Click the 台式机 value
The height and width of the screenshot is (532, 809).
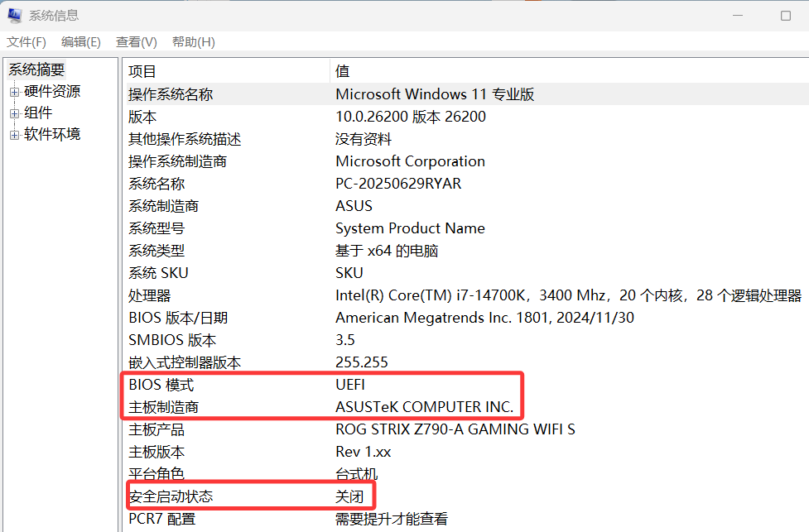tap(357, 473)
